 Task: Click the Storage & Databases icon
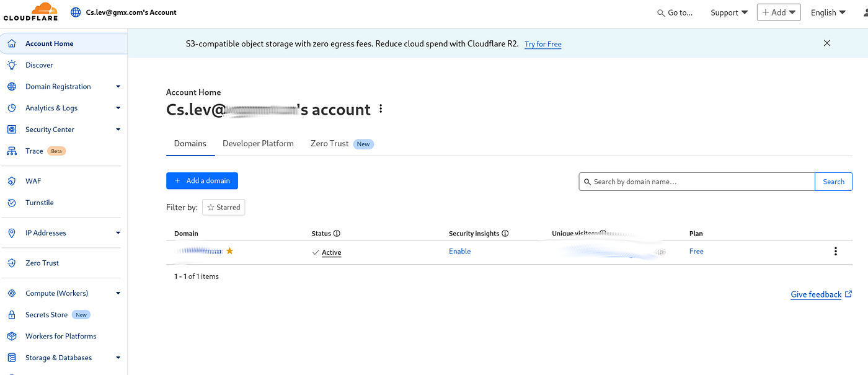[12, 358]
